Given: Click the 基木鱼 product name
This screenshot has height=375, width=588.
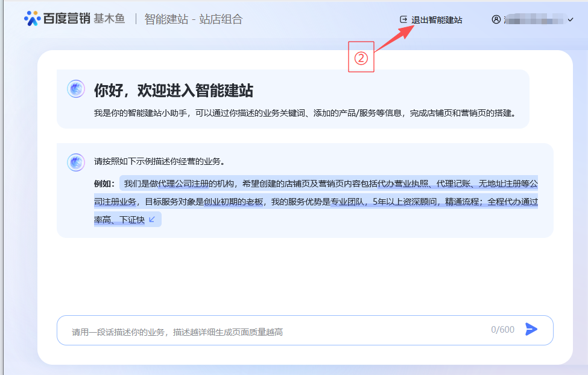Looking at the screenshot, I should (109, 19).
